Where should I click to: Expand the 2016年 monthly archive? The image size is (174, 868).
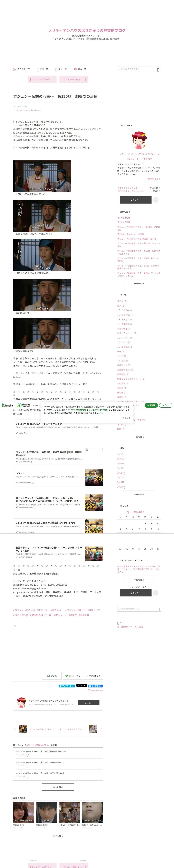(121, 482)
